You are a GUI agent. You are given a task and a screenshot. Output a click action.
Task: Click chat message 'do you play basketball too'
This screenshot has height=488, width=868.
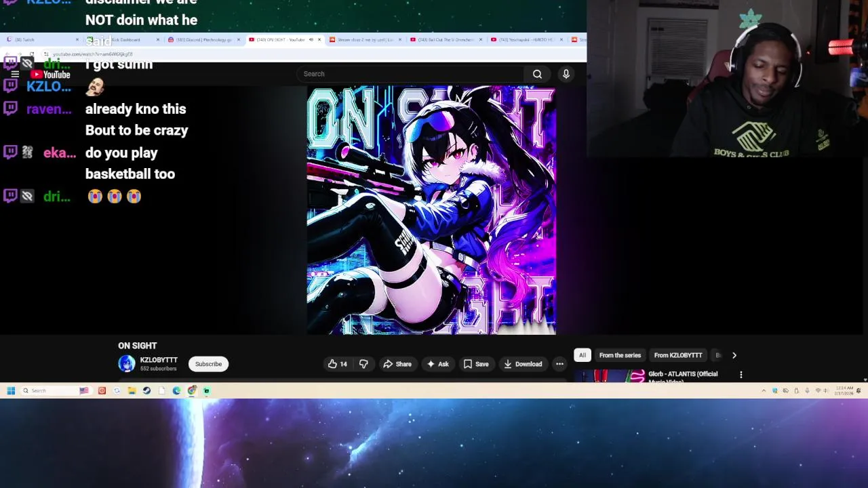(130, 163)
